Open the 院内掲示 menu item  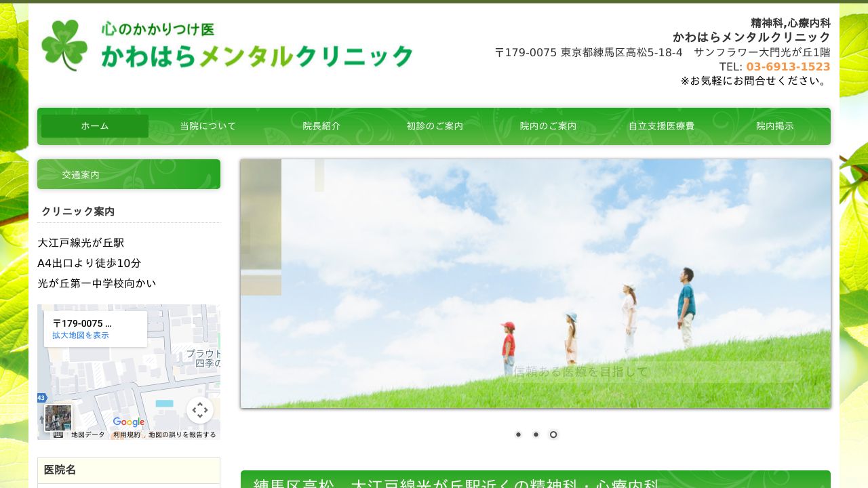point(774,126)
